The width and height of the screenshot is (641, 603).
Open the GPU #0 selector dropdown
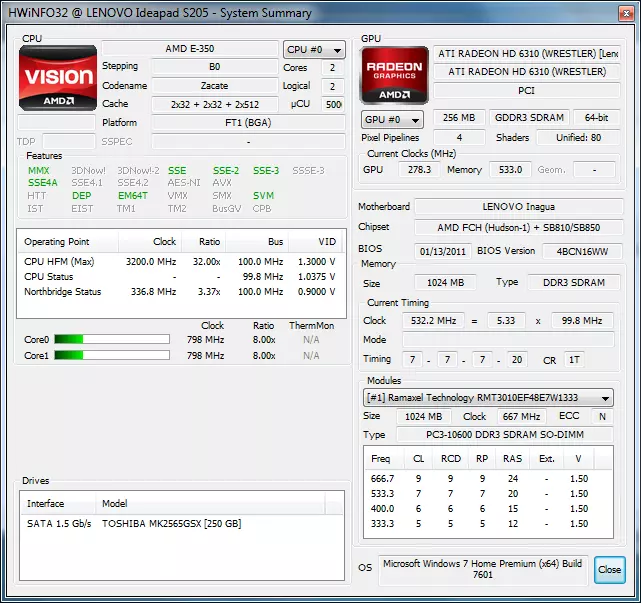coord(391,119)
